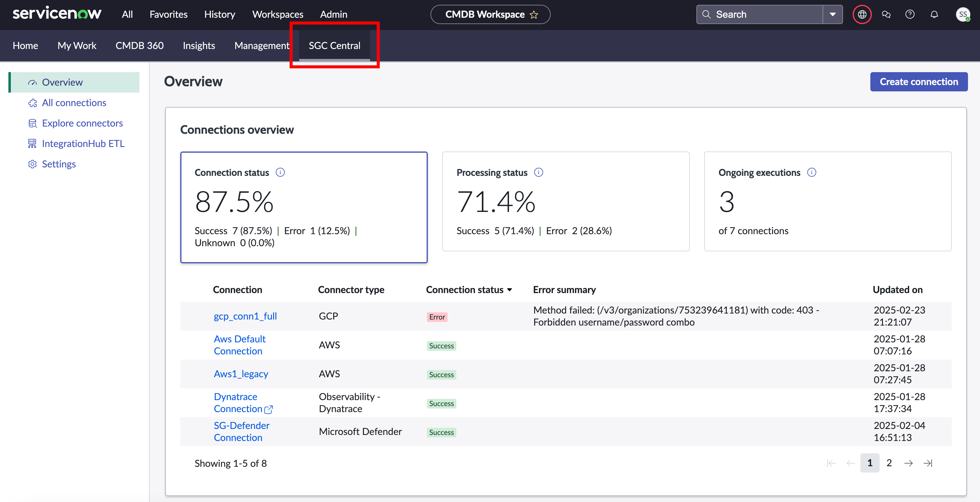Click the Microsoft Defender connector type cell
Viewport: 980px width, 502px height.
click(360, 432)
